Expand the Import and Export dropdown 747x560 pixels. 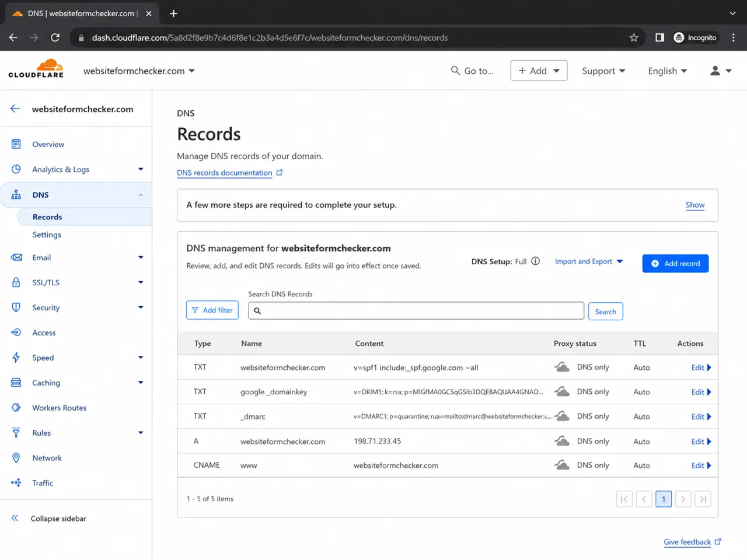(589, 261)
